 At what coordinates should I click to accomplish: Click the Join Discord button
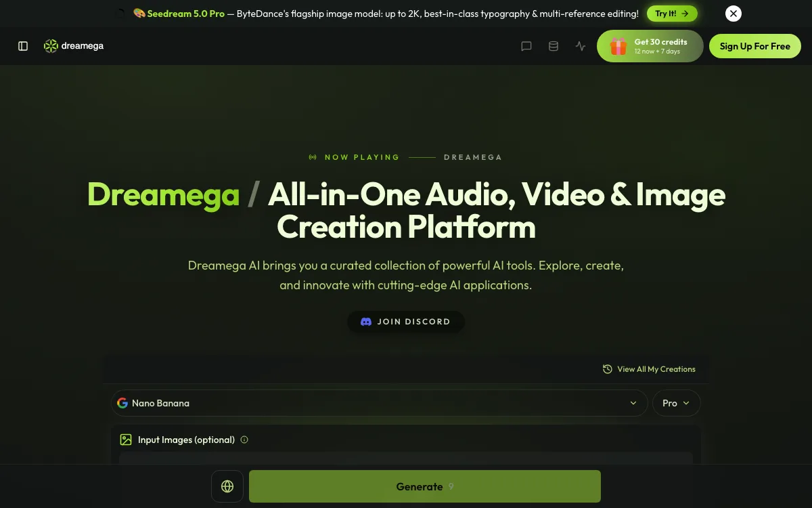pyautogui.click(x=406, y=322)
